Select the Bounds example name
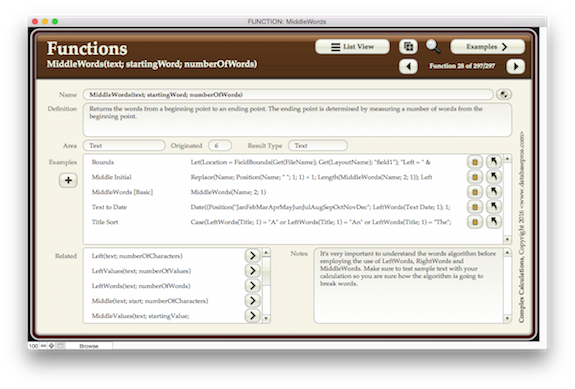The height and width of the screenshot is (389, 575). (103, 162)
